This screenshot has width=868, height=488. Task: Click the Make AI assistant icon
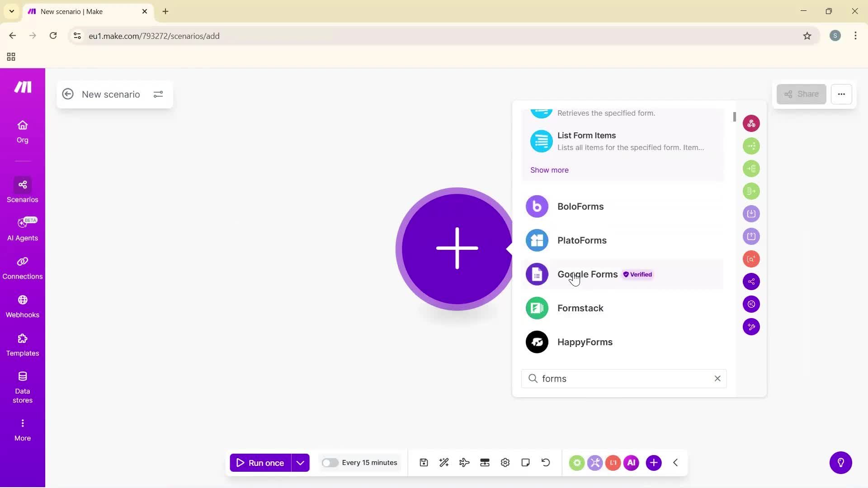(x=631, y=462)
